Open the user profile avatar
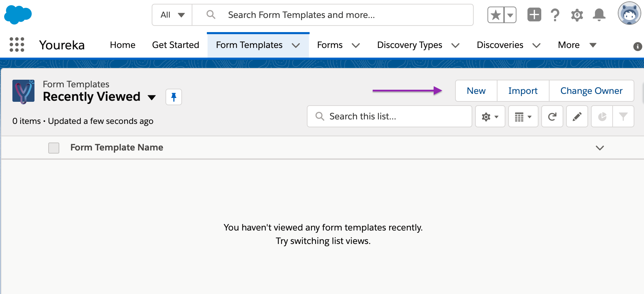Screen dimensions: 644x294 point(629,14)
